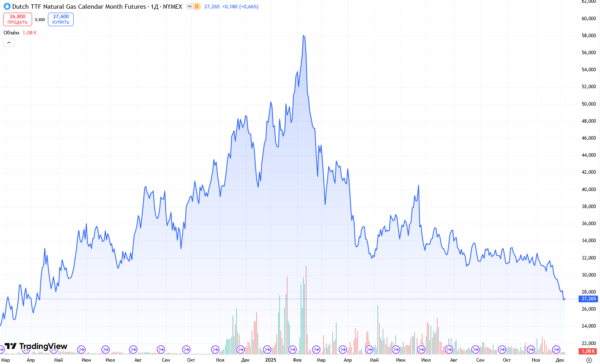Open chart settings hexagon gear icon
The width and height of the screenshot is (600, 364).
point(589,360)
